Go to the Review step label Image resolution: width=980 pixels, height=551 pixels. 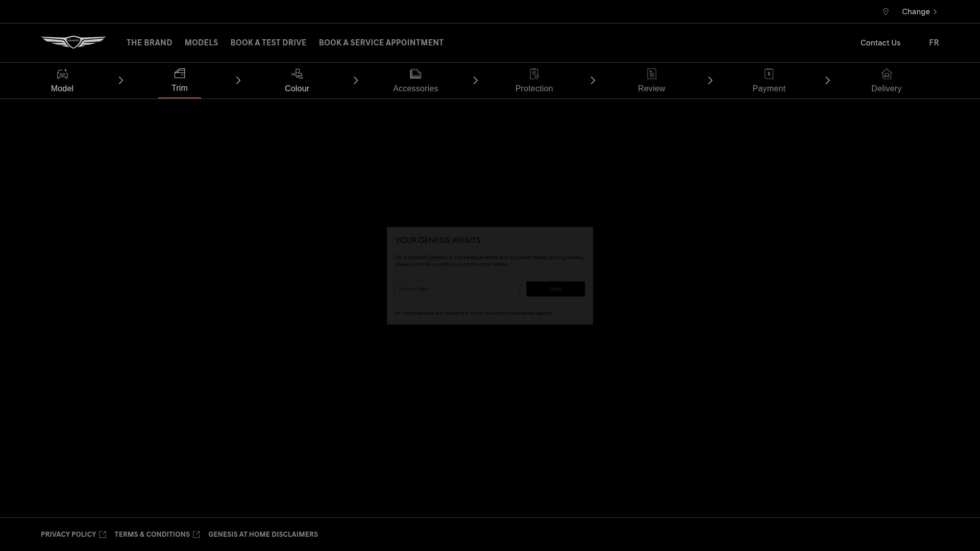click(652, 89)
